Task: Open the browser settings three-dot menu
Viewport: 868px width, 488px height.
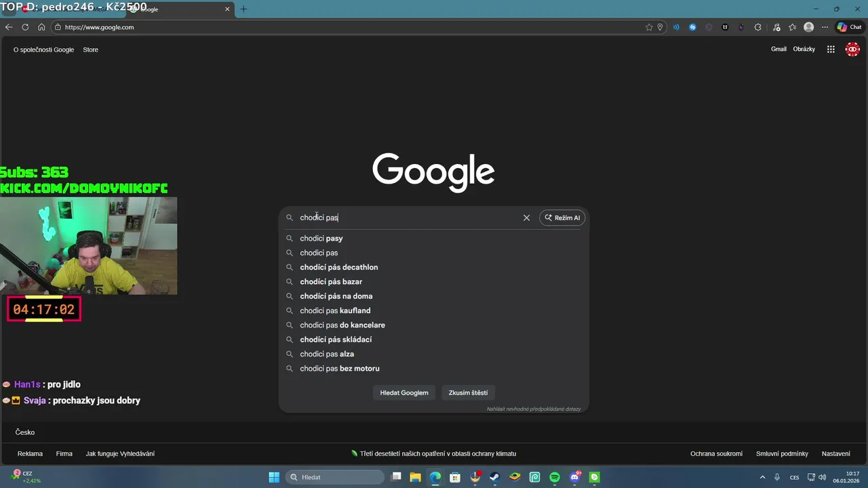Action: 825,27
